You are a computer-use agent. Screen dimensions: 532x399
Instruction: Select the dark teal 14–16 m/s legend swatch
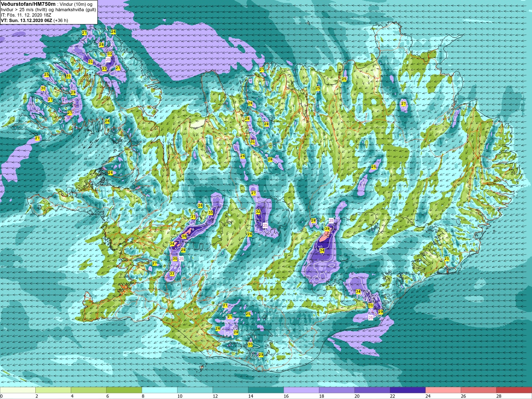pyautogui.click(x=266, y=390)
